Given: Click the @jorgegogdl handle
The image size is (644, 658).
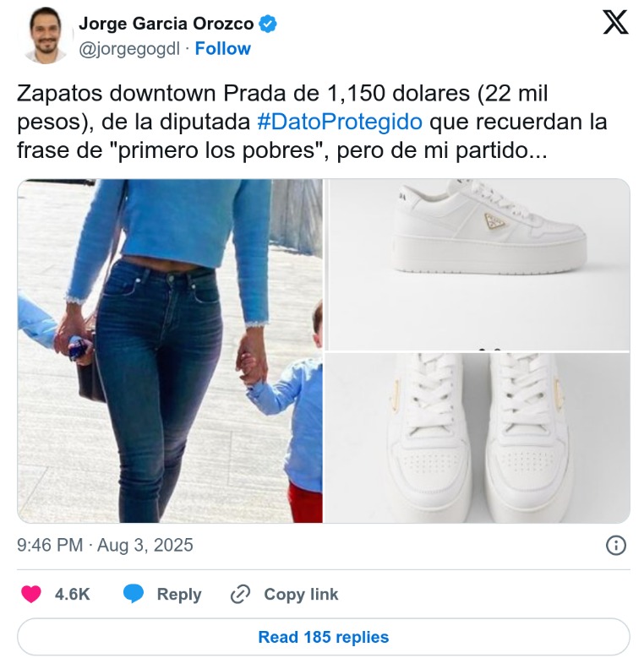Looking at the screenshot, I should point(129,49).
